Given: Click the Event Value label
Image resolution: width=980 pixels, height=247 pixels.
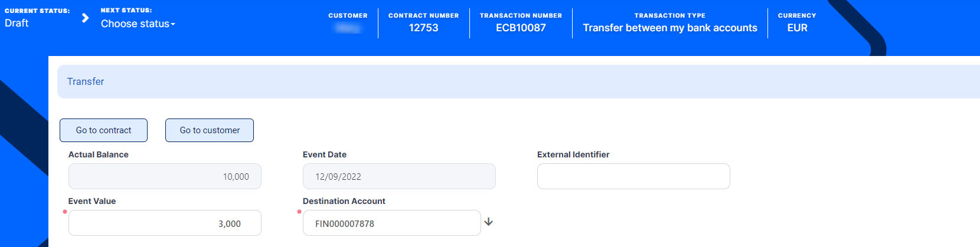Looking at the screenshot, I should (x=92, y=201).
